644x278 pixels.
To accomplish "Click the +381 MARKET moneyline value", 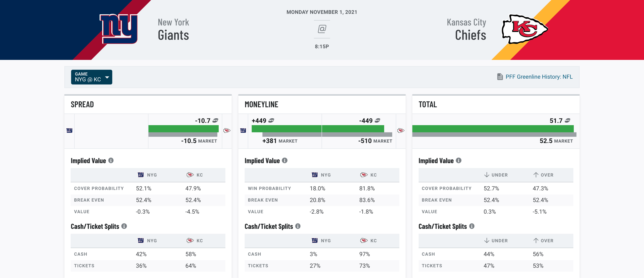I will [280, 141].
